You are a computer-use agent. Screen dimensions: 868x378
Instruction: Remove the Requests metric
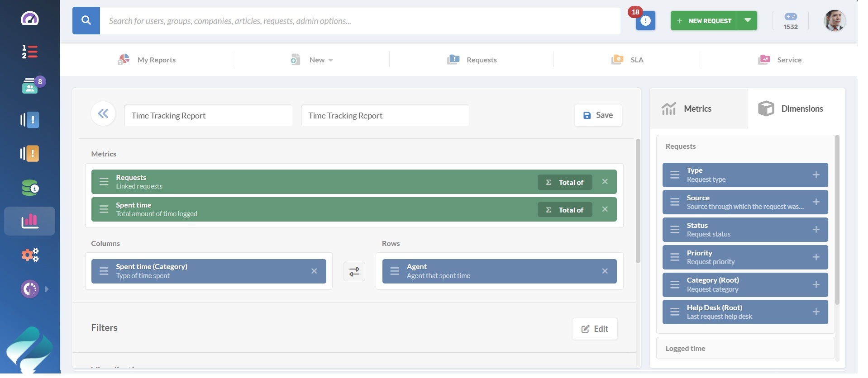coord(605,182)
